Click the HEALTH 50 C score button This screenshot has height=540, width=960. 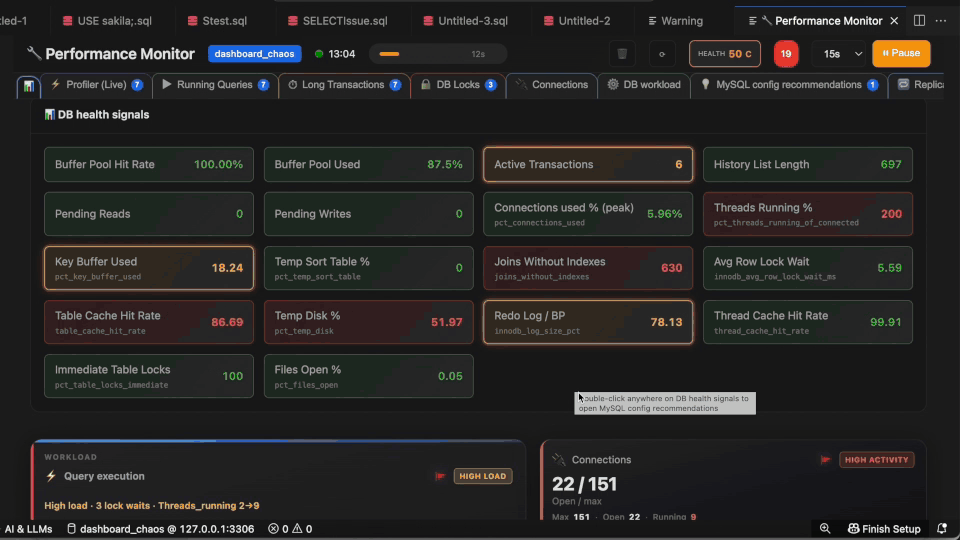pyautogui.click(x=724, y=54)
